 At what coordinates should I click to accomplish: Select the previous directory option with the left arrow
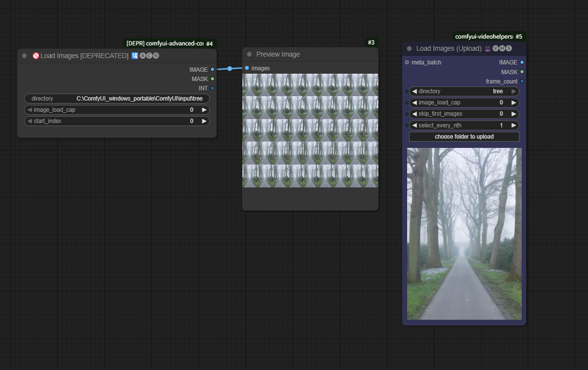tap(414, 91)
